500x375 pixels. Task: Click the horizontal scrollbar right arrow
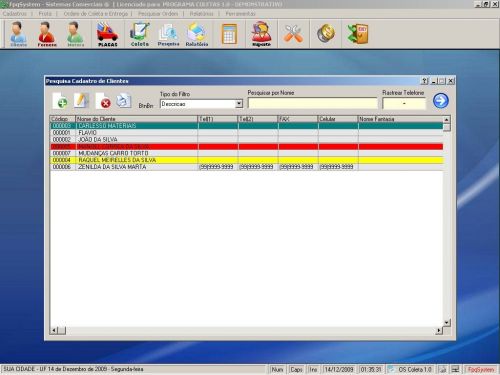click(x=439, y=330)
